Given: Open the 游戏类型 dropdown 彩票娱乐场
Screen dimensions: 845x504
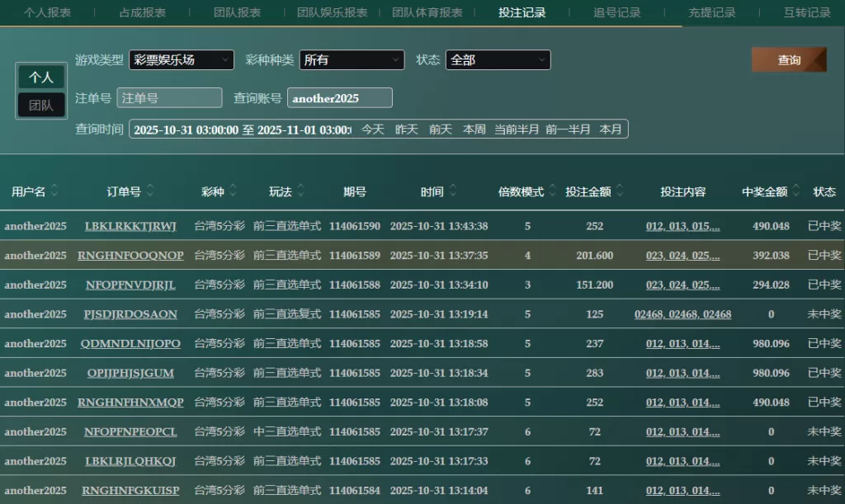Looking at the screenshot, I should click(181, 60).
